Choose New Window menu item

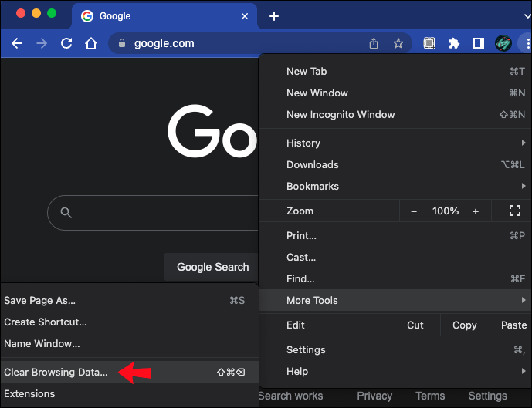[395, 93]
